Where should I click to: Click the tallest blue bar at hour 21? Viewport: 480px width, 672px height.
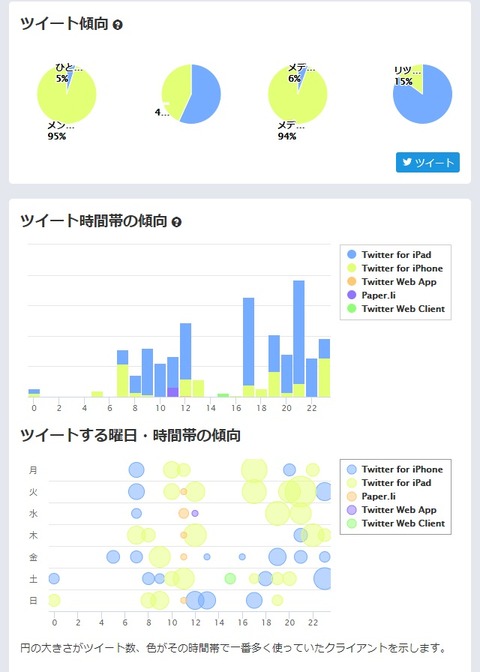point(299,332)
